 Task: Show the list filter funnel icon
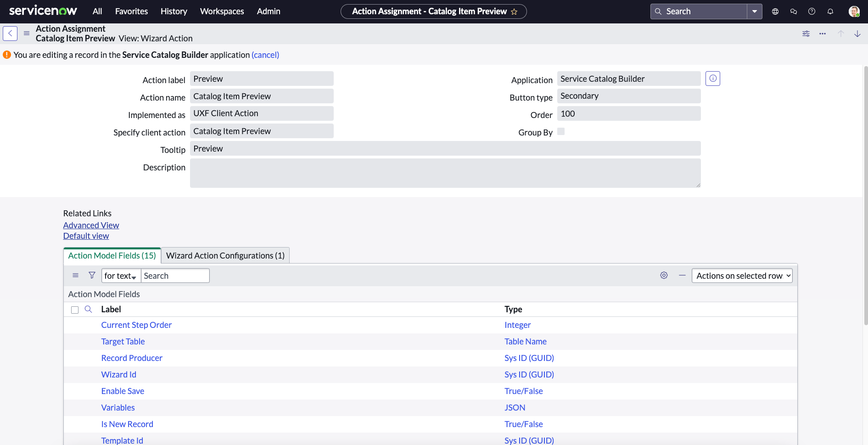tap(92, 276)
